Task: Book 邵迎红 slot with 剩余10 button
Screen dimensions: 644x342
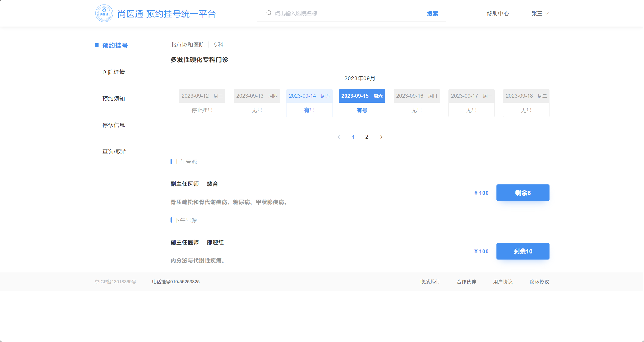Action: click(523, 251)
